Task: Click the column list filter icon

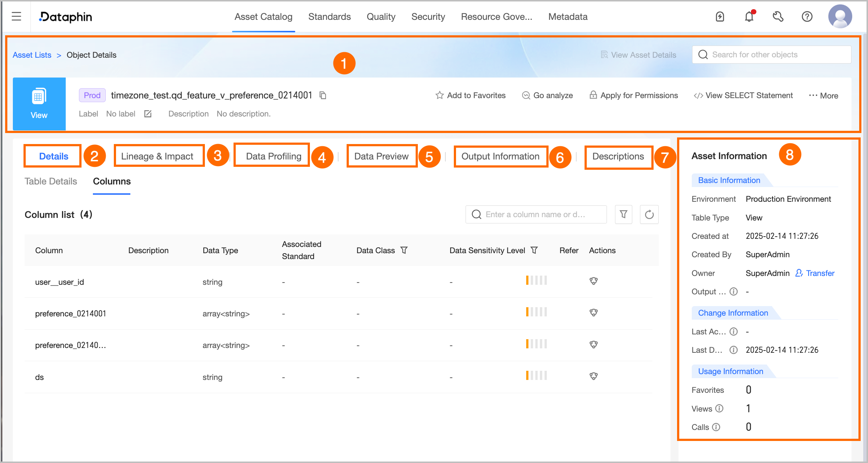Action: point(623,215)
